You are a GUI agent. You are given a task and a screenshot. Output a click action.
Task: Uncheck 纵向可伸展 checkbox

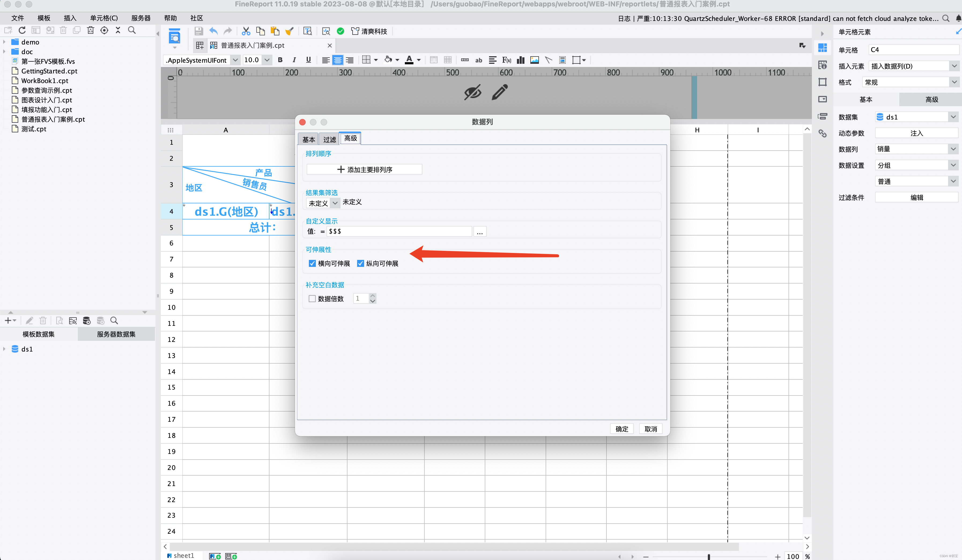(360, 264)
